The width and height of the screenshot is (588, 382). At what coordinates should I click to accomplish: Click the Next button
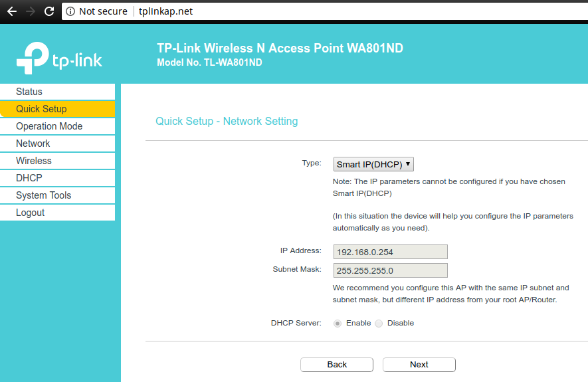(x=419, y=364)
